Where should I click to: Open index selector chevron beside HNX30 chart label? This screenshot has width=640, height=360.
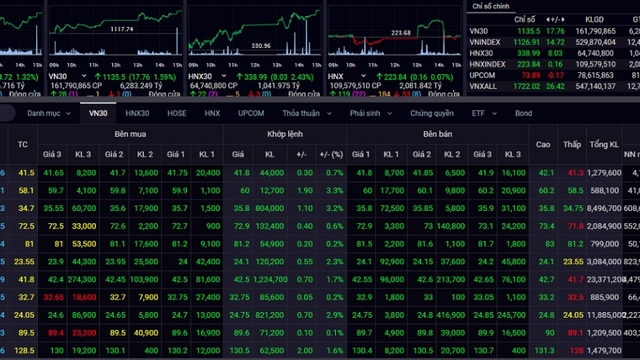pyautogui.click(x=224, y=76)
